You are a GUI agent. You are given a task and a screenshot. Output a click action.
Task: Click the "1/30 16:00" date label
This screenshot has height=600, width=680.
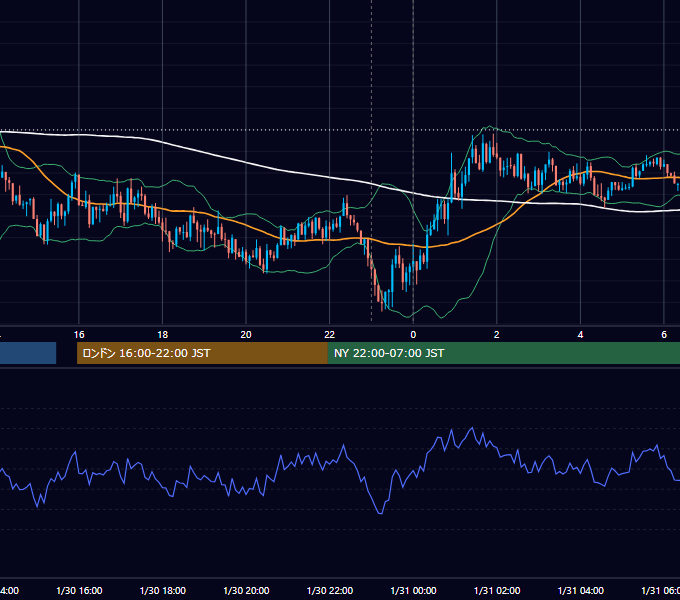click(x=79, y=590)
